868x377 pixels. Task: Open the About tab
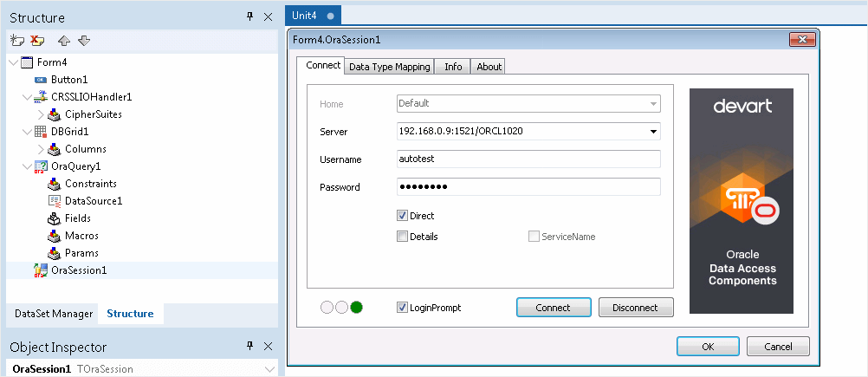pyautogui.click(x=489, y=67)
